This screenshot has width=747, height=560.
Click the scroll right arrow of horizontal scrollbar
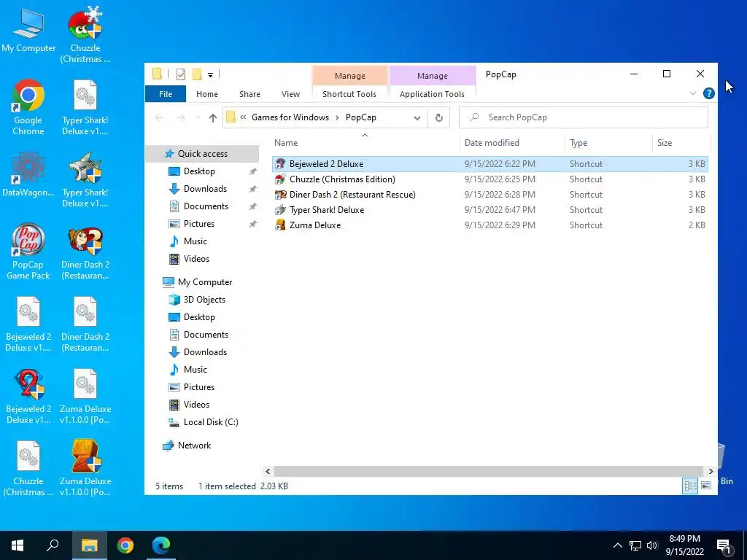pos(711,471)
